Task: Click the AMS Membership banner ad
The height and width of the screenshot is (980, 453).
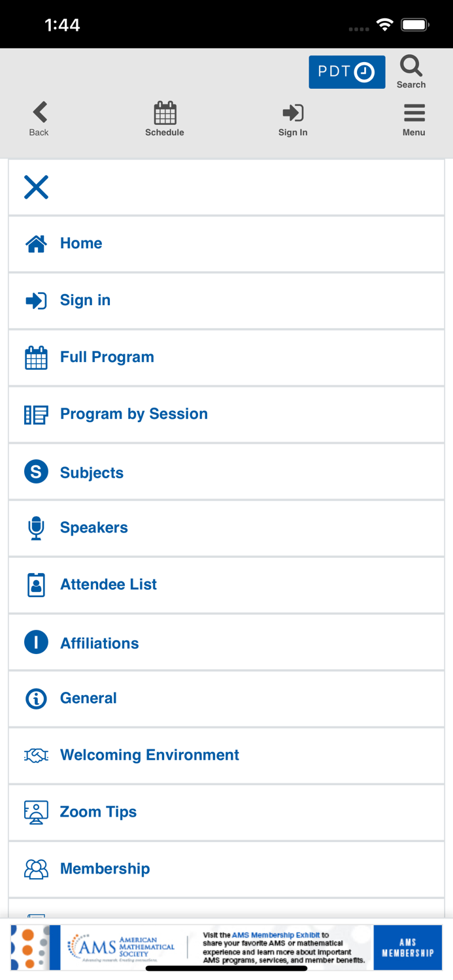Action: (x=226, y=947)
